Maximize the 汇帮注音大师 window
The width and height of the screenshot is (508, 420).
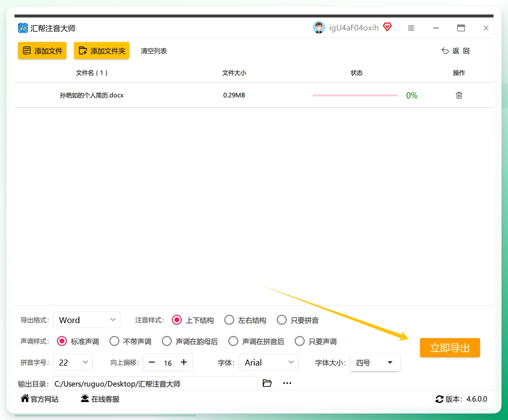click(461, 28)
